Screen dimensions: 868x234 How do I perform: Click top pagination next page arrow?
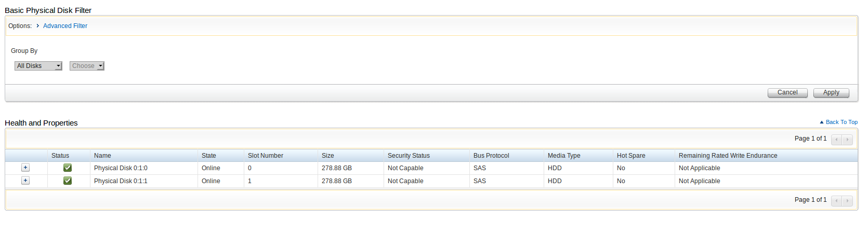[847, 140]
